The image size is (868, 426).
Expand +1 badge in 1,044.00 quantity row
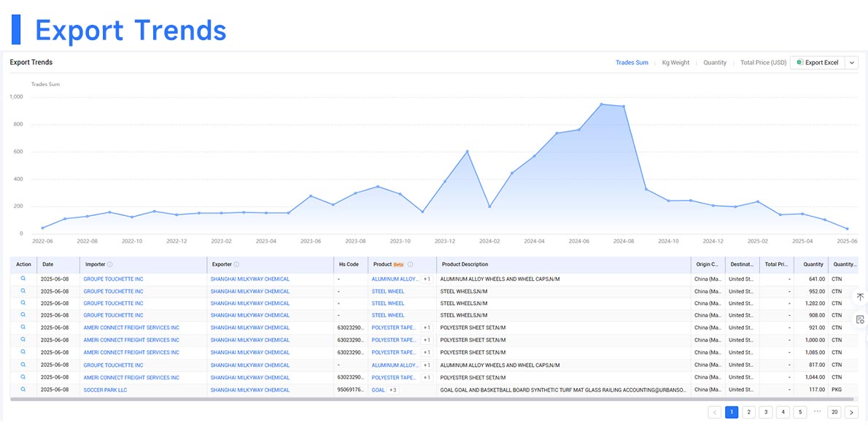[427, 377]
